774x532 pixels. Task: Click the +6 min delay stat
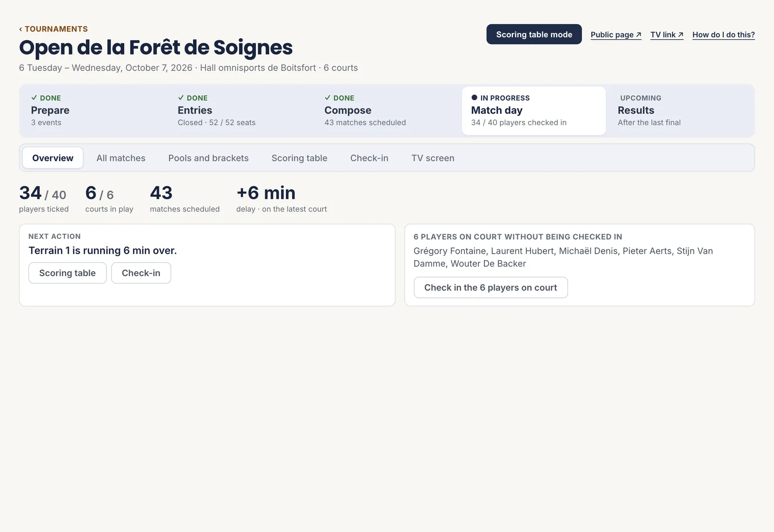282,199
